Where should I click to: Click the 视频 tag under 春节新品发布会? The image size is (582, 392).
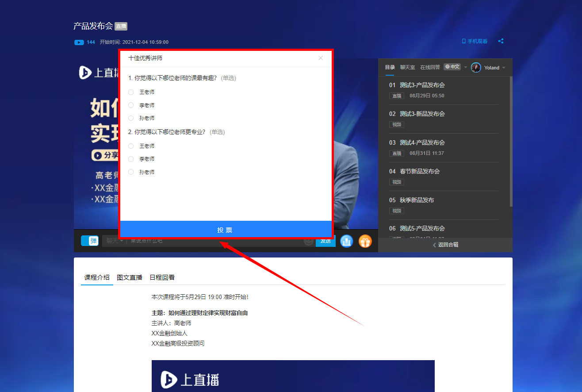[x=397, y=182]
